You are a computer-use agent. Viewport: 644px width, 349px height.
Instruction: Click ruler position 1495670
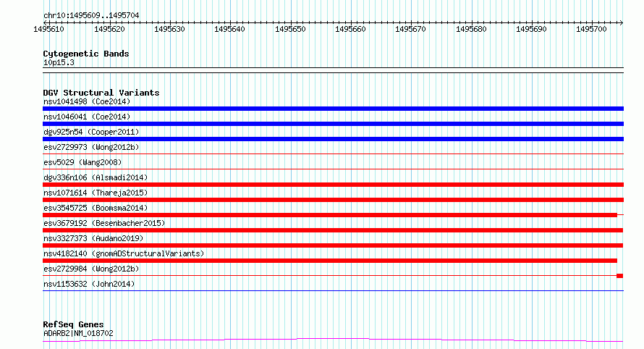click(410, 29)
